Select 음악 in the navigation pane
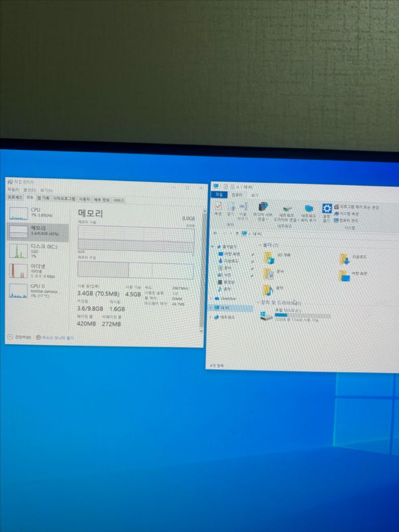The height and width of the screenshot is (532, 399). pyautogui.click(x=224, y=289)
